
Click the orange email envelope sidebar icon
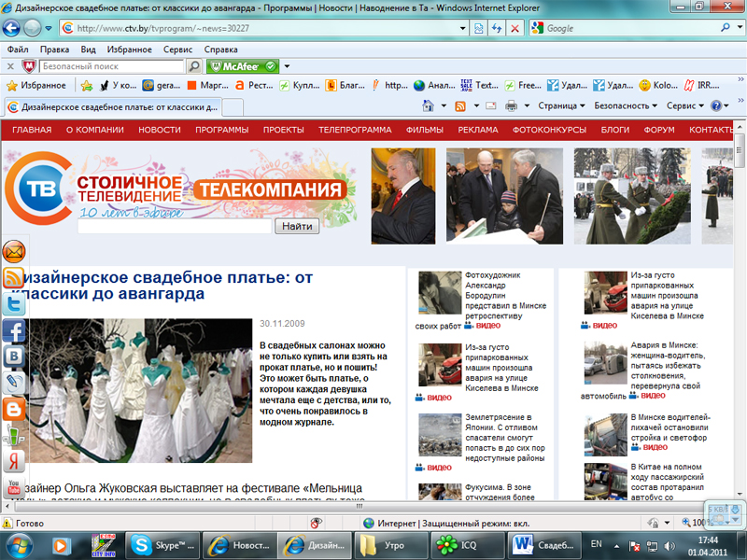14,251
